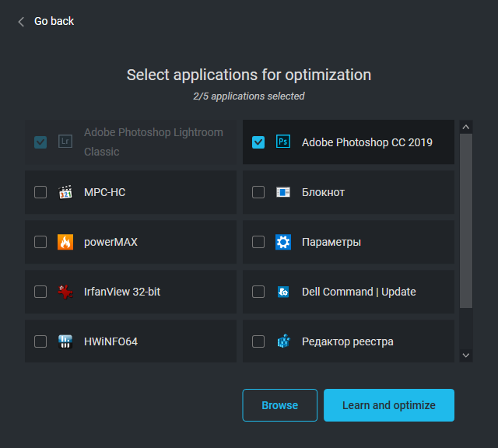Click the Блокнот notepad icon
The image size is (498, 448).
point(283,192)
